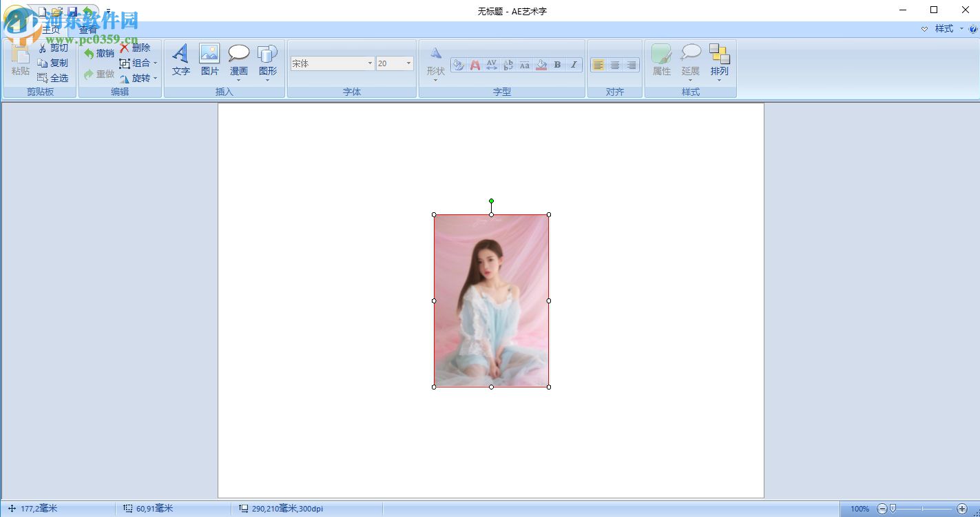Image resolution: width=980 pixels, height=517 pixels.
Task: Click the Save icon in quick access
Action: 72,12
